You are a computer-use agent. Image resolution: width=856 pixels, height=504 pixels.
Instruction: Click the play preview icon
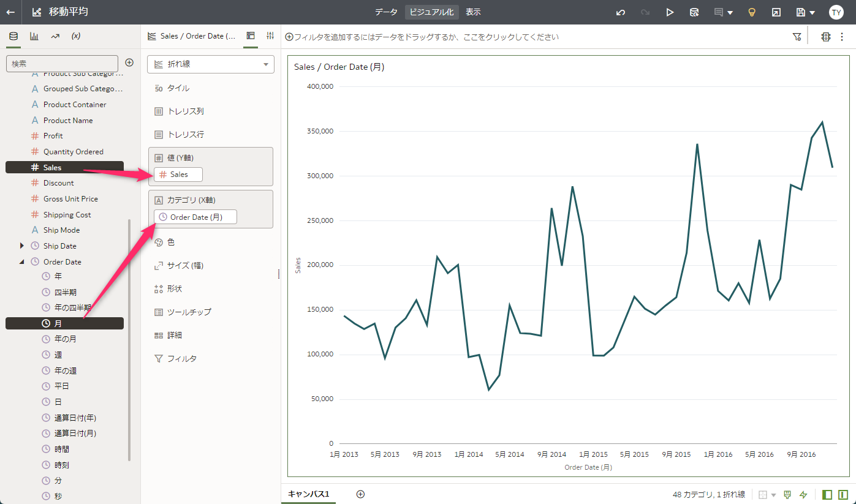[670, 12]
